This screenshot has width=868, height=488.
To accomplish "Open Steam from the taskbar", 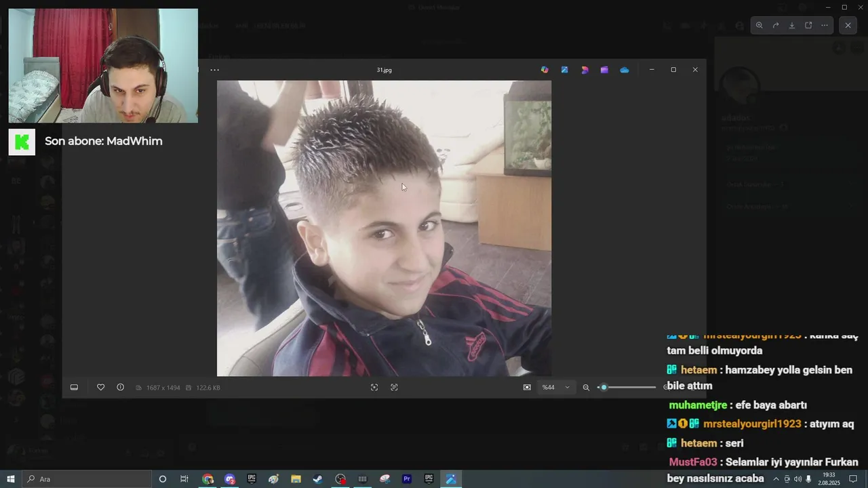I will 318,479.
